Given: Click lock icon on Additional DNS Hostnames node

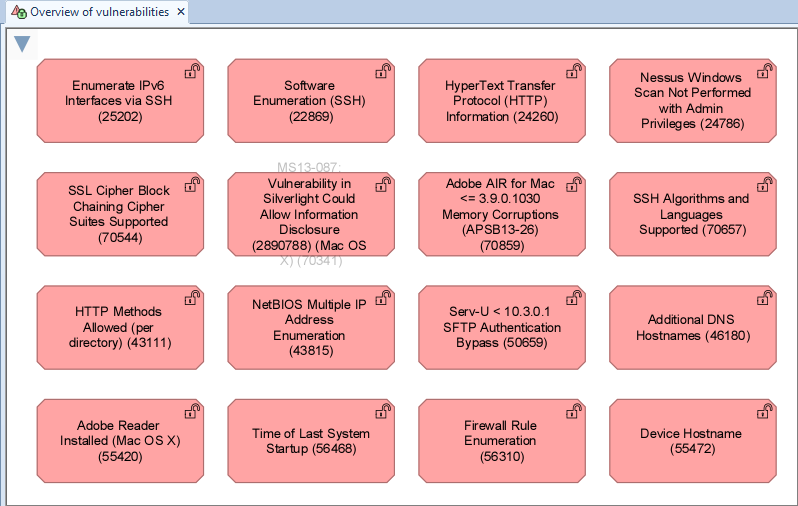Looking at the screenshot, I should (x=764, y=298).
